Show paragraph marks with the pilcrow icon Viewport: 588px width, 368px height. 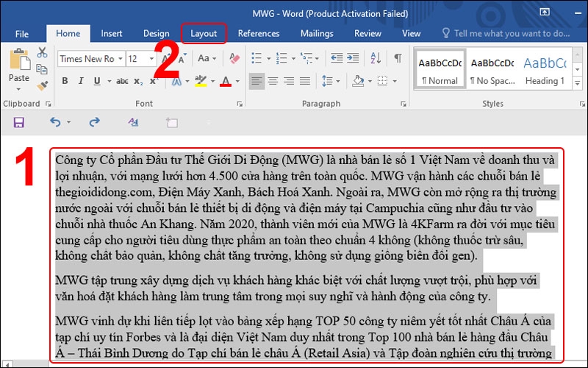(398, 58)
